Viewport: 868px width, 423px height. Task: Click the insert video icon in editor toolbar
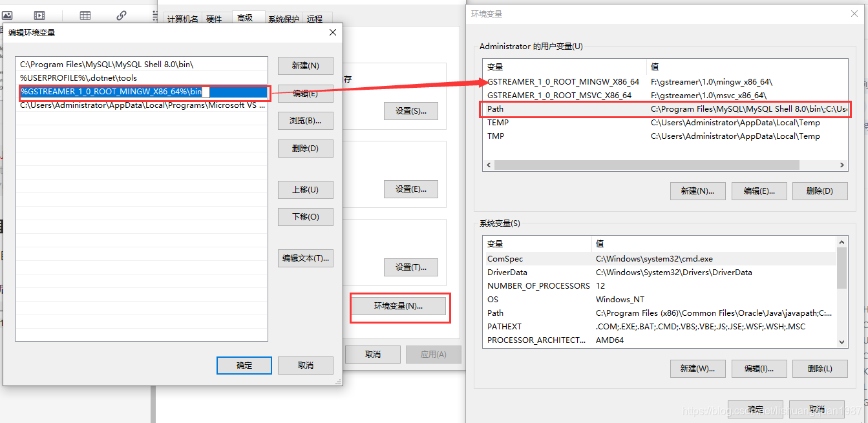click(39, 15)
